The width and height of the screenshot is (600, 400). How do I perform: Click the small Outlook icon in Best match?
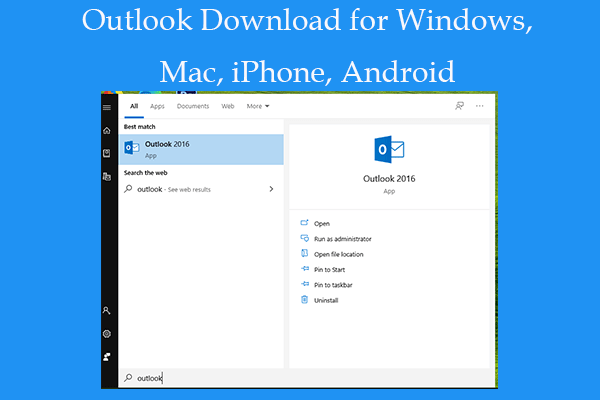coord(132,148)
